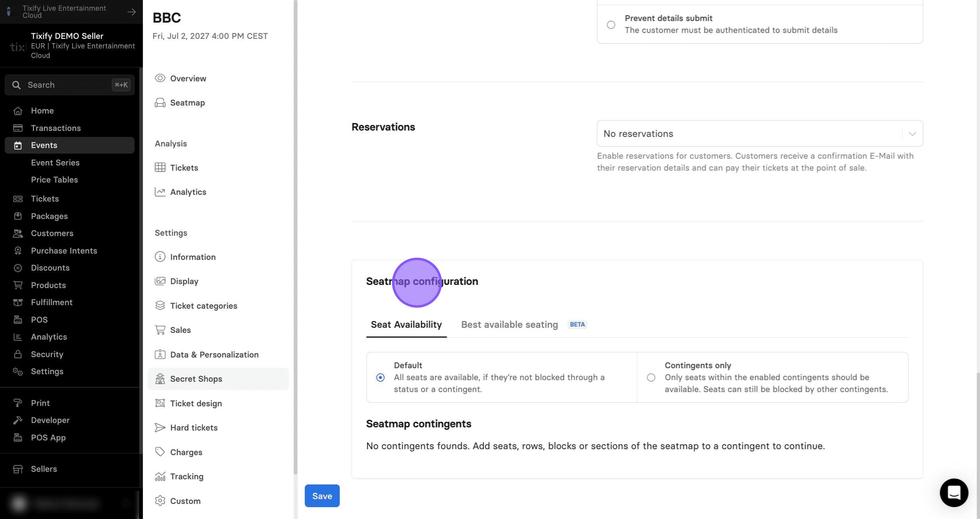Screen dimensions: 980x519
Task: Click the Tickets grid icon under Analysis
Action: 160,167
